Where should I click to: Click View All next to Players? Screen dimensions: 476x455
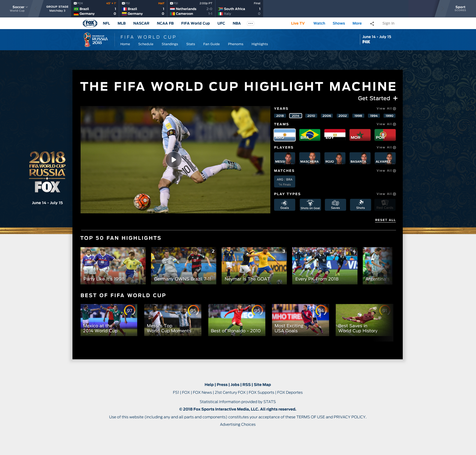tap(386, 147)
